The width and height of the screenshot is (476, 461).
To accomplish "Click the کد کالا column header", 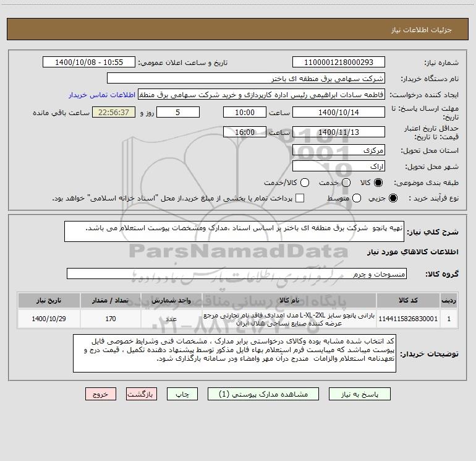I will coord(408,300).
